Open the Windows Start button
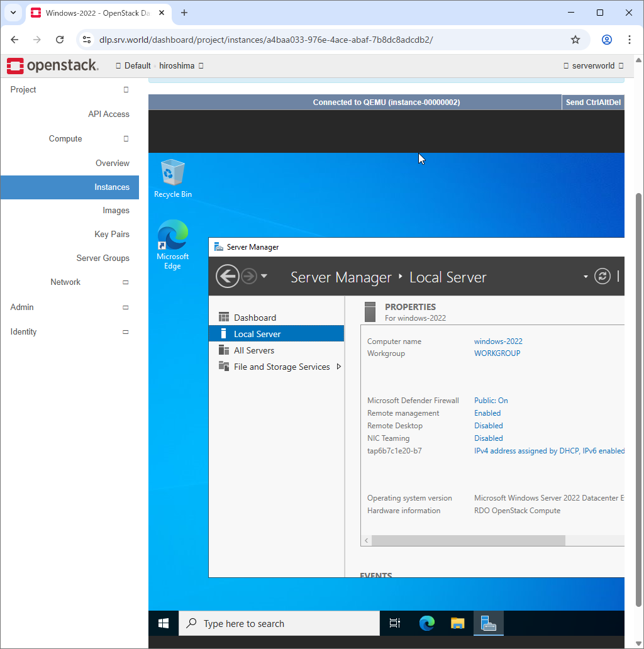The image size is (644, 649). pyautogui.click(x=164, y=623)
